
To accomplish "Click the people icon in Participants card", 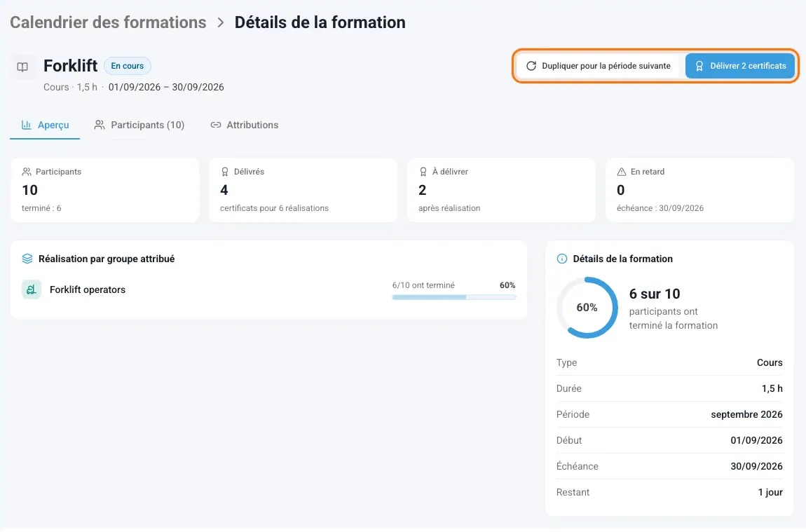I will coord(27,172).
